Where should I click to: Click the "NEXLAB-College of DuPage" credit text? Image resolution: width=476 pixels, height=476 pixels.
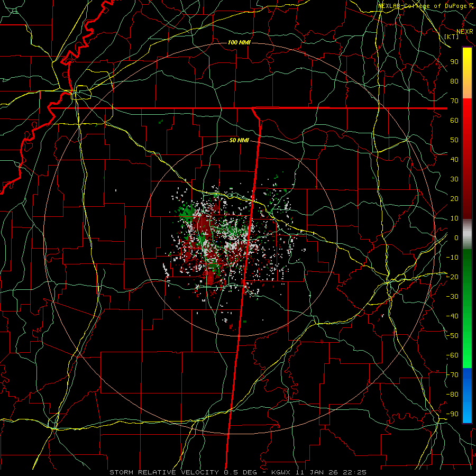coord(422,6)
